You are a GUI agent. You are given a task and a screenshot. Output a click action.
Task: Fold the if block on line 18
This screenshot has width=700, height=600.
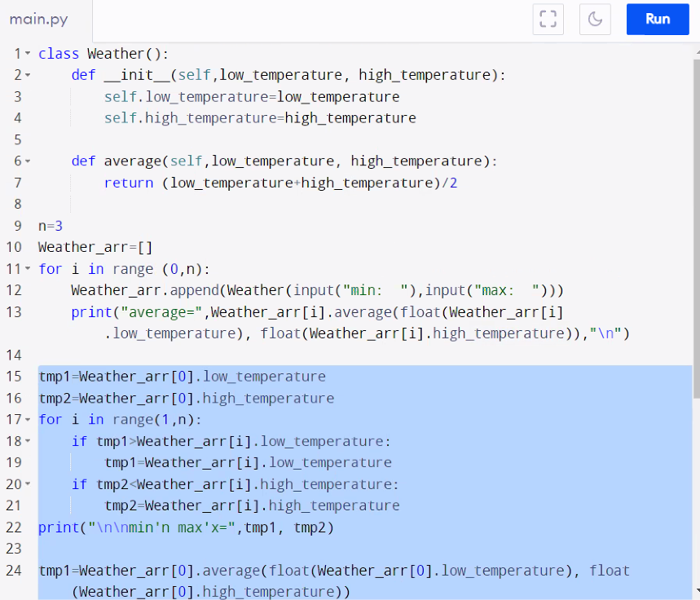point(25,441)
